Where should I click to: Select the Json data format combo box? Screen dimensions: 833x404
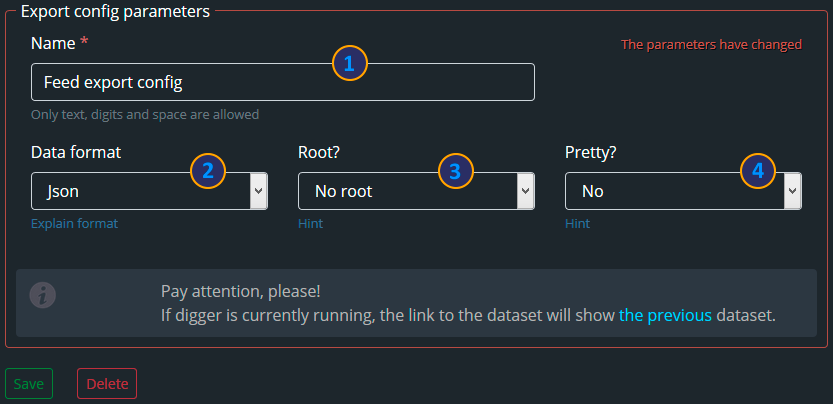click(149, 191)
